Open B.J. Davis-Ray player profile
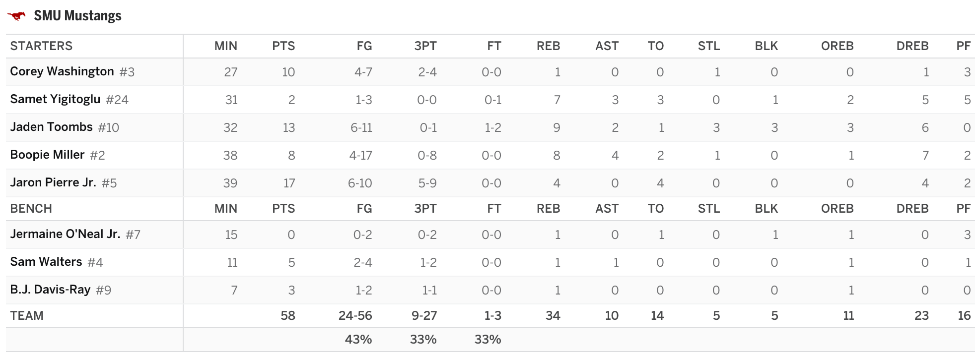980x354 pixels. 50,290
